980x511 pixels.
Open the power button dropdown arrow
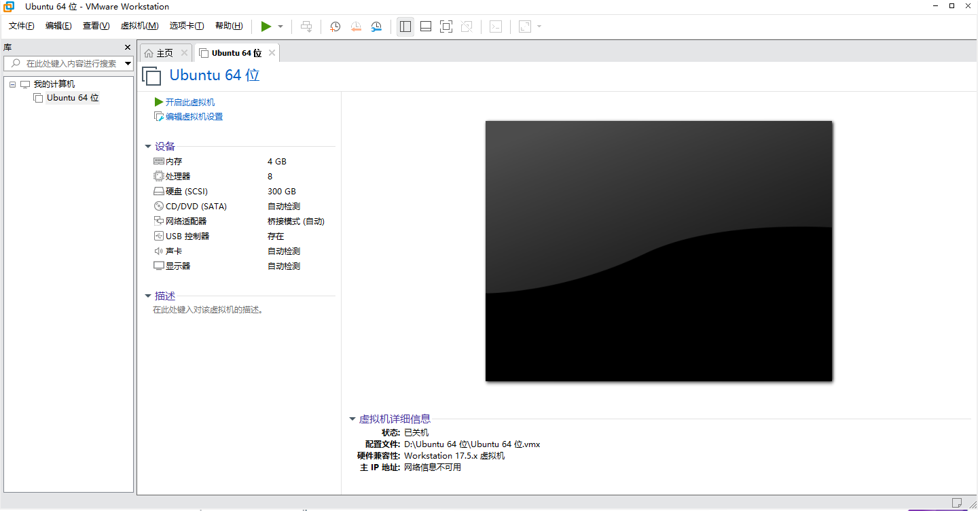[279, 26]
